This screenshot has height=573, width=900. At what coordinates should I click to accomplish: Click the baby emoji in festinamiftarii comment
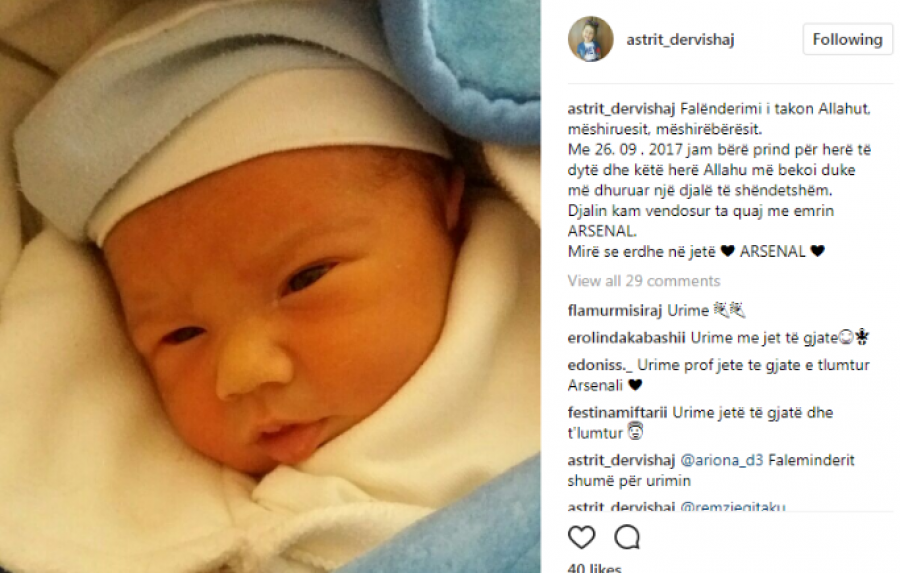click(635, 432)
